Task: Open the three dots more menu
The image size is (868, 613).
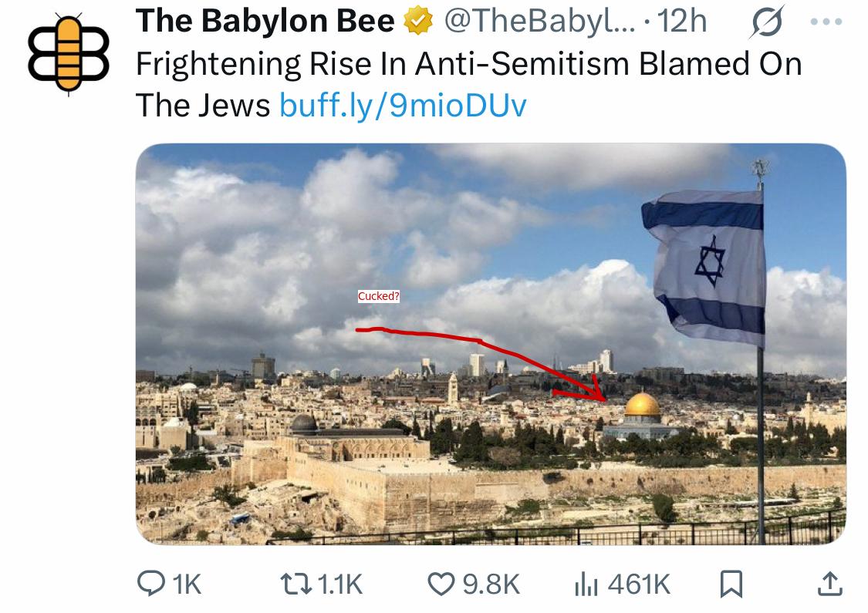Action: [x=826, y=22]
